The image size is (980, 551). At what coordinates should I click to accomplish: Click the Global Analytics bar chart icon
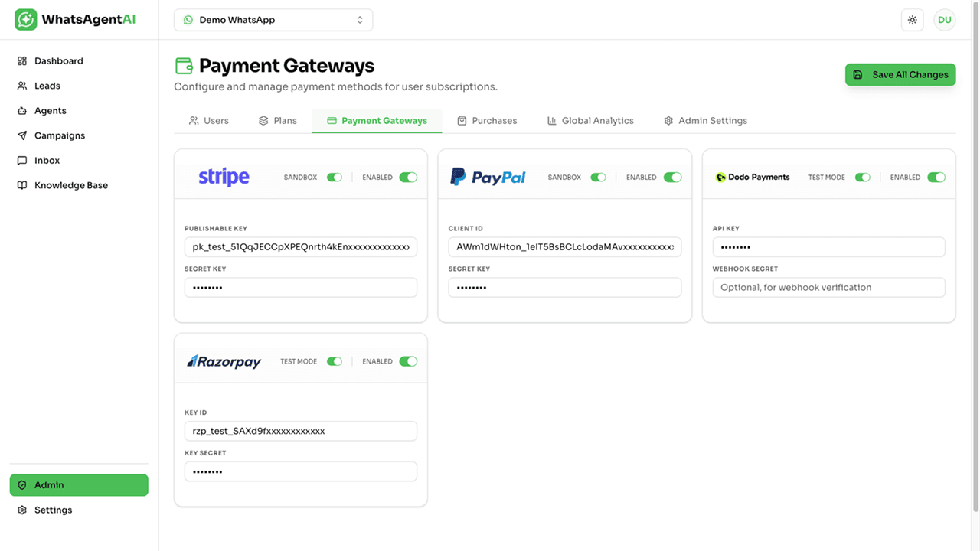coord(552,121)
